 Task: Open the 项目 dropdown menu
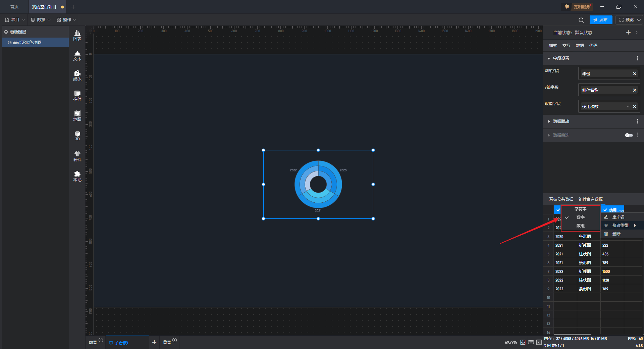(15, 20)
